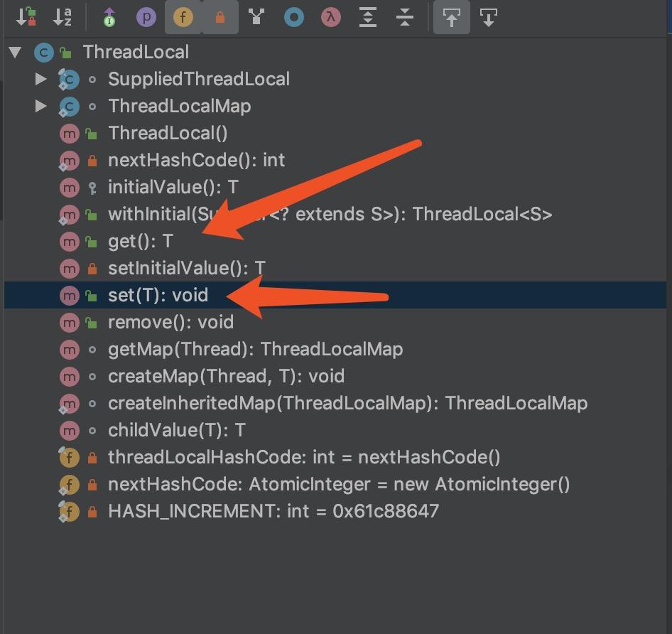Toggle the Group Methods filter icon

pyautogui.click(x=257, y=17)
